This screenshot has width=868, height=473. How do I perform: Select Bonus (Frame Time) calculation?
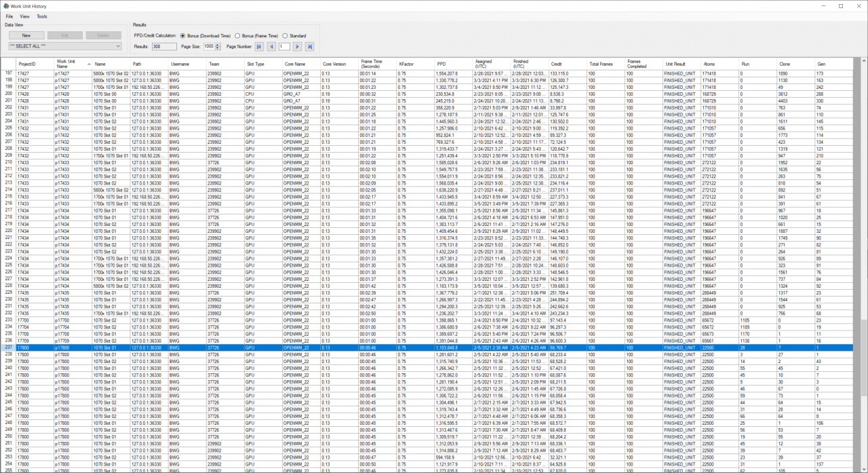pyautogui.click(x=237, y=35)
